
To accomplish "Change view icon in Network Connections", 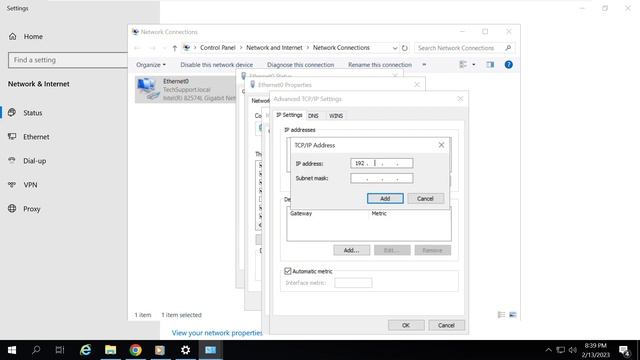I will 463,64.
